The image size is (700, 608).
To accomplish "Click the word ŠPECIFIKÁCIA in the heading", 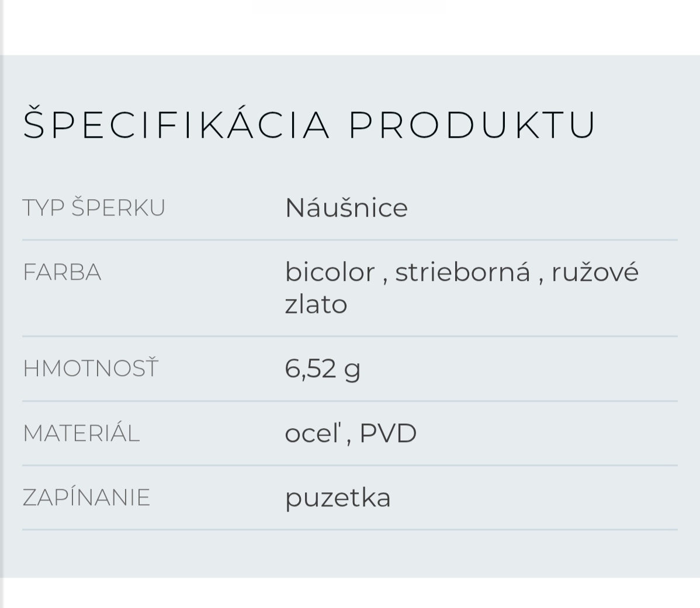I will tap(176, 124).
